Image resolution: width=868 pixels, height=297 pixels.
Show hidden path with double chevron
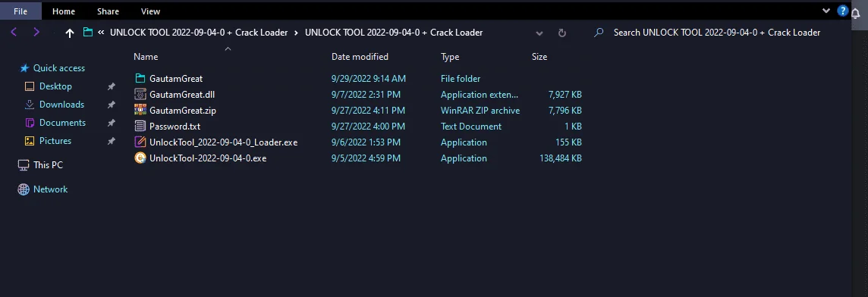click(102, 33)
